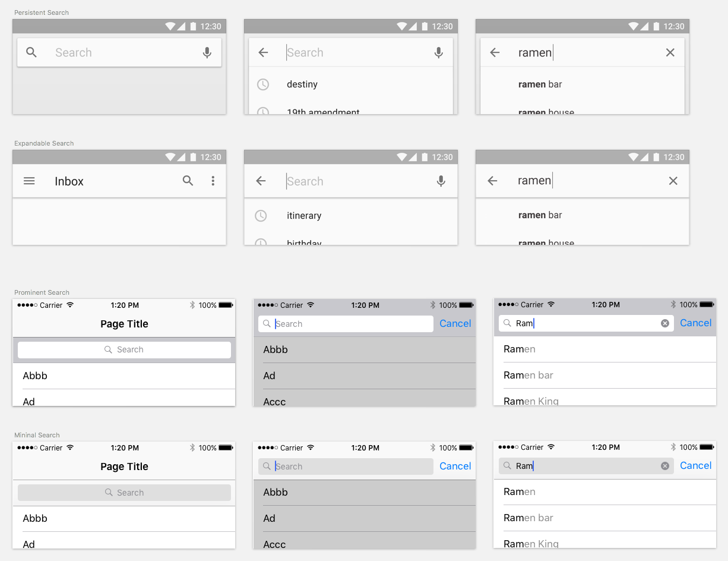Tap microphone icon in search bar above destiny

pyautogui.click(x=439, y=52)
